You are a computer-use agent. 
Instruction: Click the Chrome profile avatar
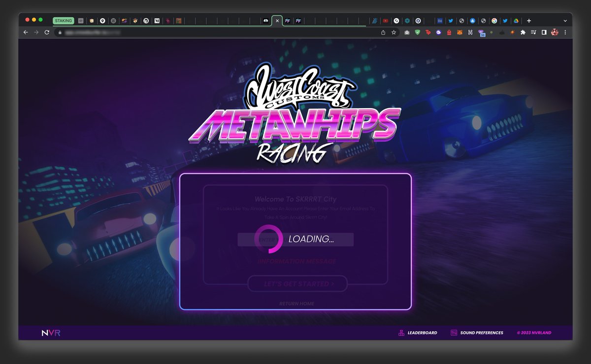(x=555, y=32)
